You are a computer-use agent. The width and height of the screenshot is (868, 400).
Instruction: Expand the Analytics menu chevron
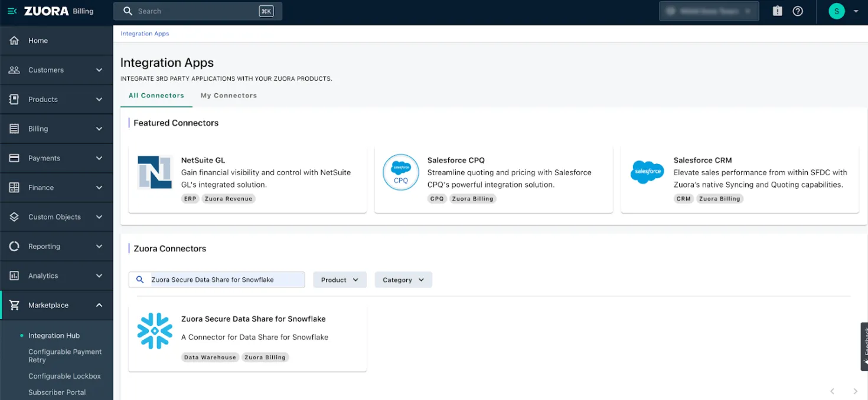pyautogui.click(x=99, y=276)
